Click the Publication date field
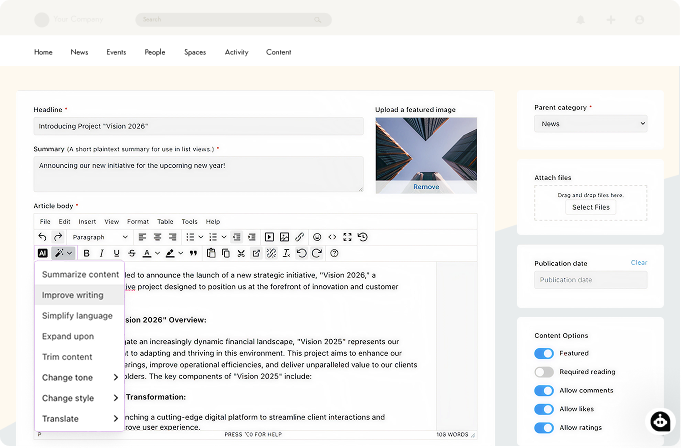This screenshot has height=448, width=681. click(x=591, y=280)
